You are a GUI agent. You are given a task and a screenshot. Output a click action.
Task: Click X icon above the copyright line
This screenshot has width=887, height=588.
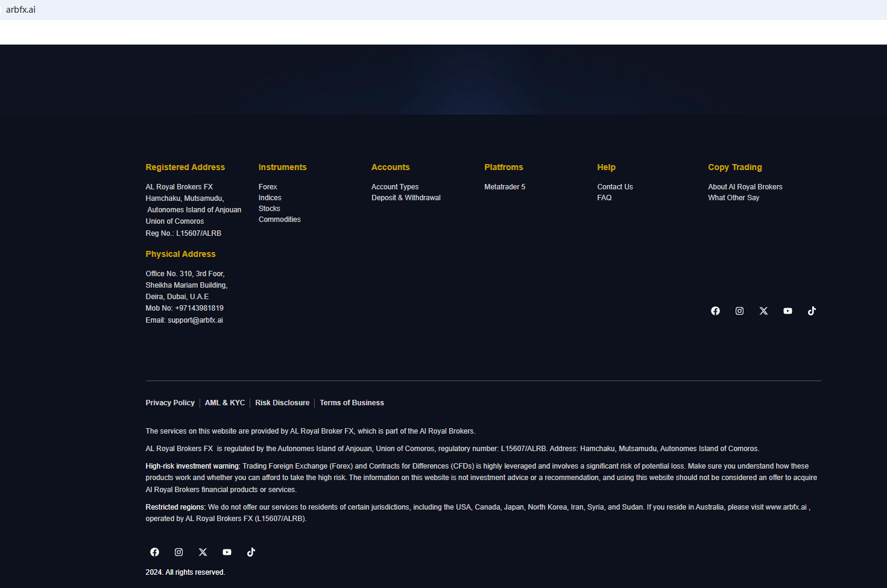click(x=203, y=552)
